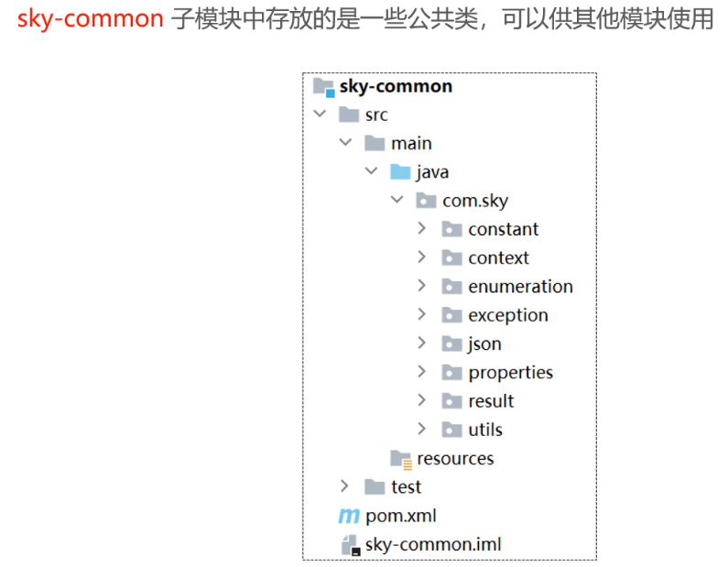Click the red sky-common heading text
This screenshot has width=728, height=567.
[x=90, y=20]
